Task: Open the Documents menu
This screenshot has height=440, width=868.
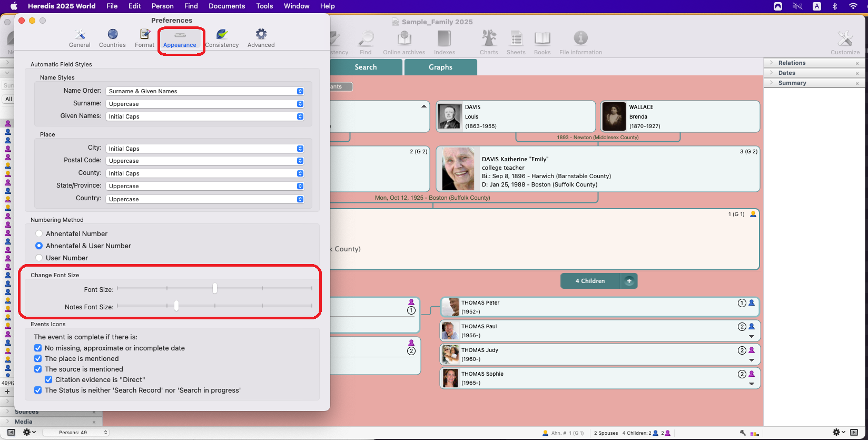Action: point(226,6)
